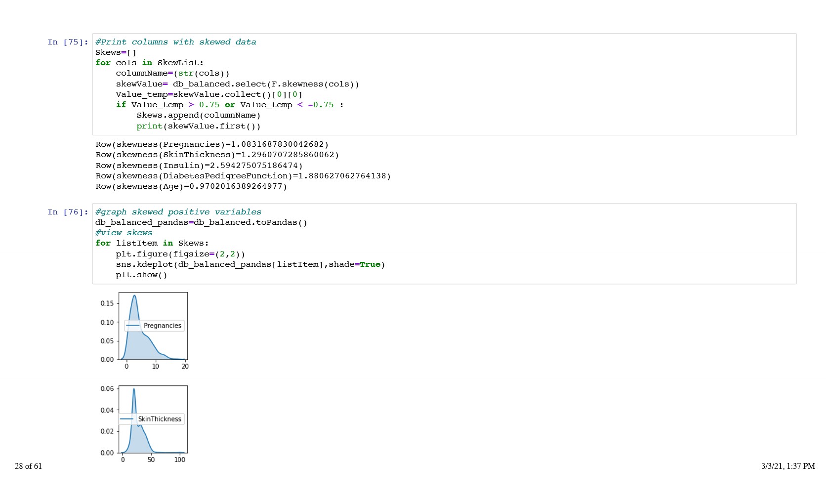
Task: Click the print(skewValue.first()) line
Action: click(198, 126)
